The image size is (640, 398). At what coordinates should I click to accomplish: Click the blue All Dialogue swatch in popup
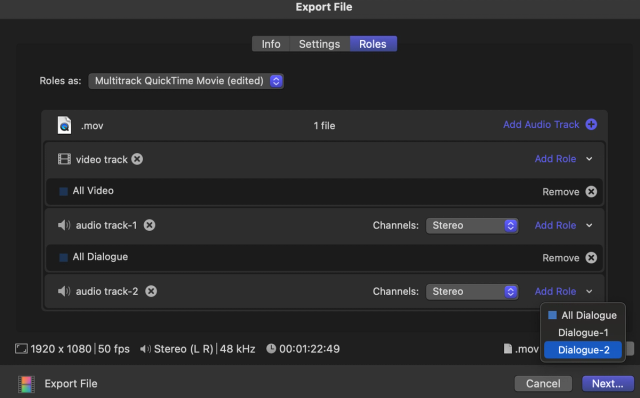point(552,315)
